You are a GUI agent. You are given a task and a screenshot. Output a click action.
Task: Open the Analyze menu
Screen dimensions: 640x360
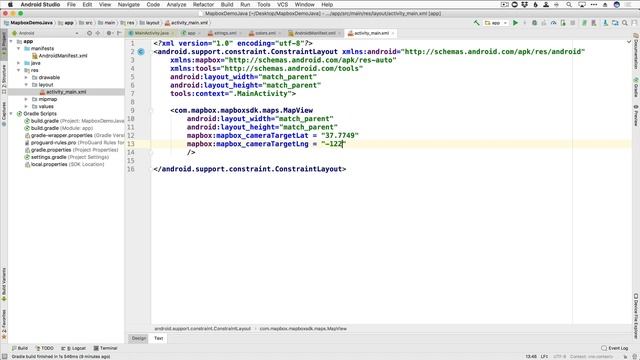(176, 4)
